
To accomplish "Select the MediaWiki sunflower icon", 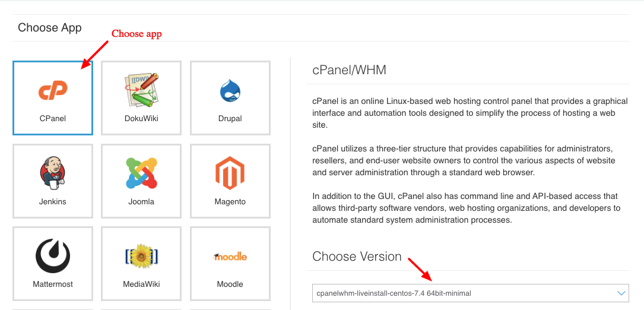I will [141, 256].
